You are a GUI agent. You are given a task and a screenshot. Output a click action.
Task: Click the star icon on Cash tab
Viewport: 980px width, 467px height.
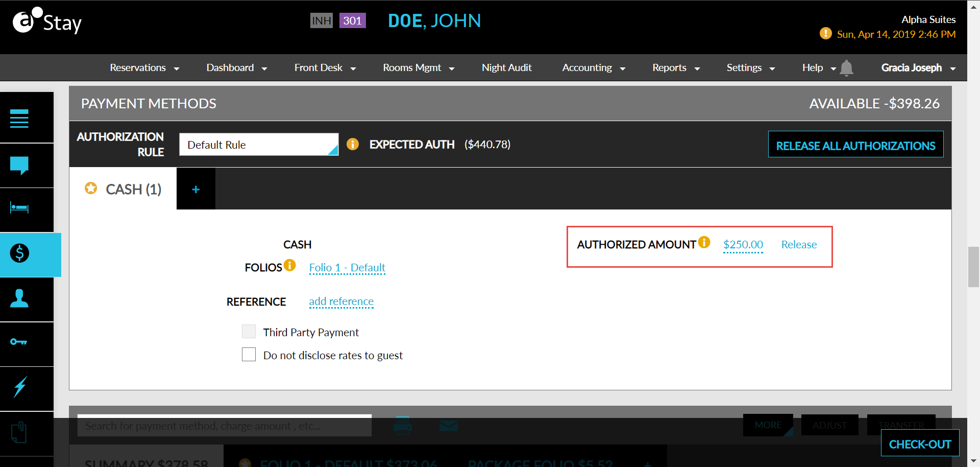point(91,189)
